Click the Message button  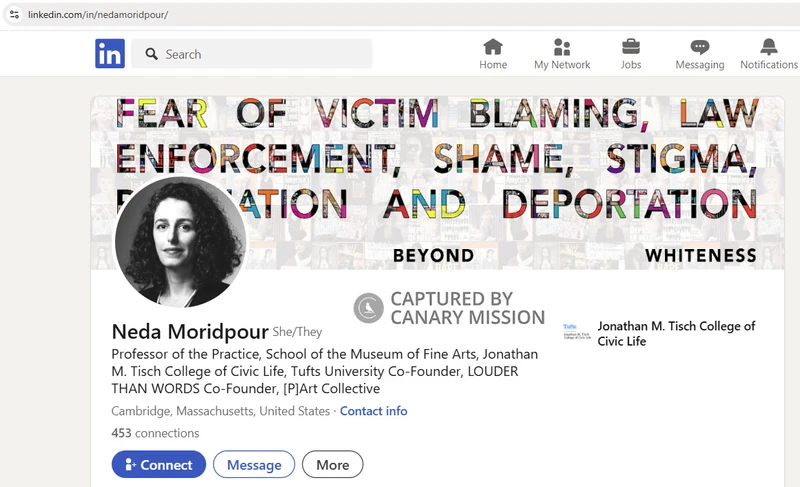click(254, 465)
